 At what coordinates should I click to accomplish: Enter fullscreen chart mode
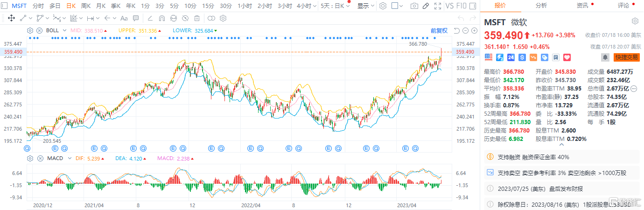[437, 6]
